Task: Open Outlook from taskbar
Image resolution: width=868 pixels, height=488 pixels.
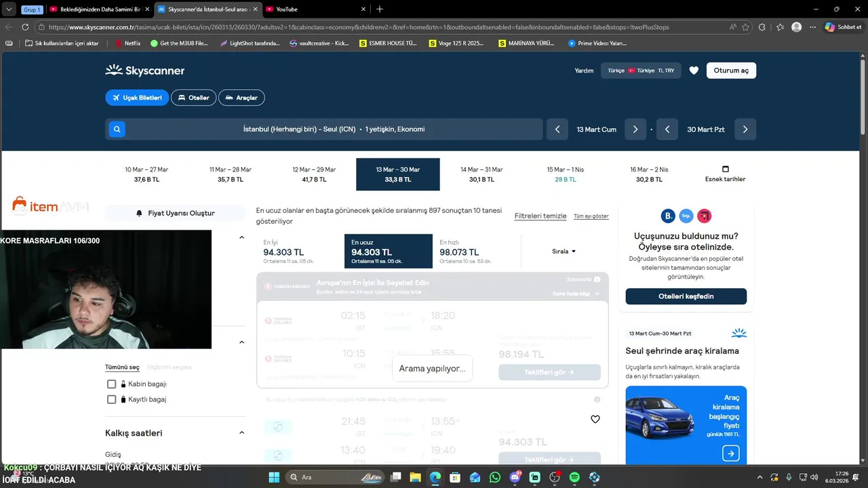Action: 475,477
